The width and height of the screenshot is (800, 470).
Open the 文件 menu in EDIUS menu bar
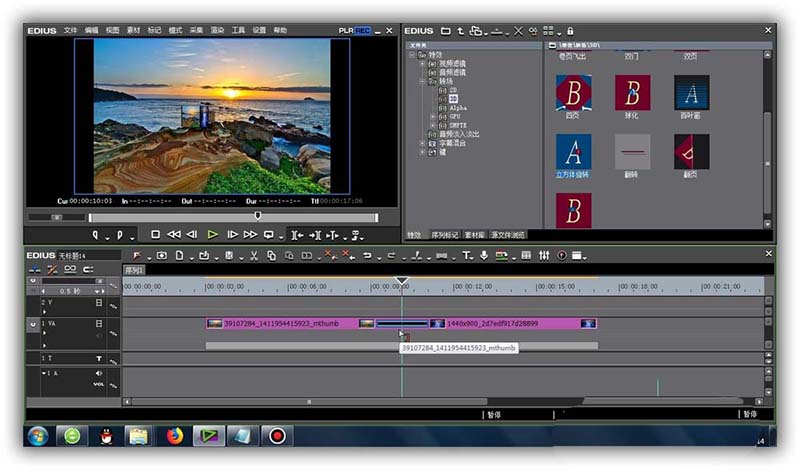[70, 31]
